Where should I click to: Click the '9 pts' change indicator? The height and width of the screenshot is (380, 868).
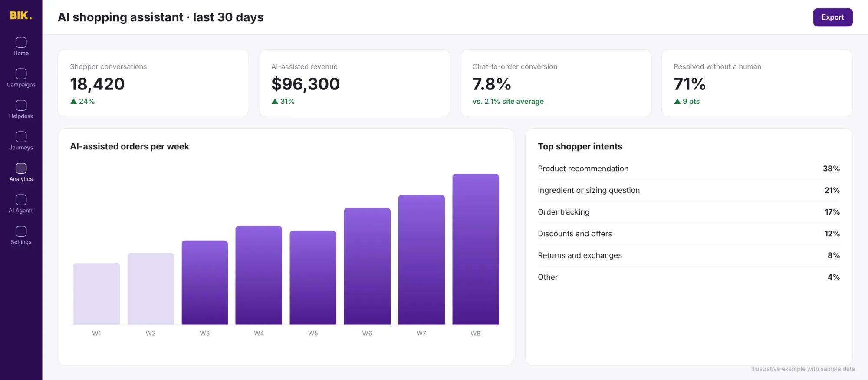point(687,101)
